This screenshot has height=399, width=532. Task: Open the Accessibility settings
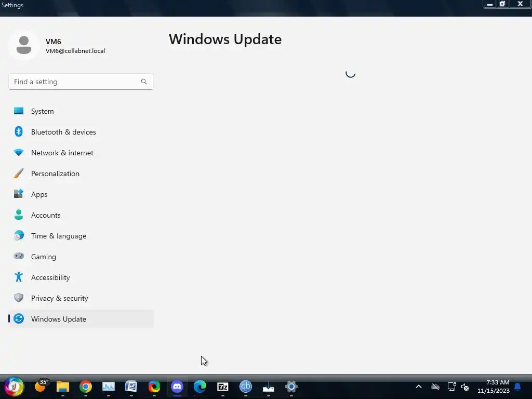(81, 277)
